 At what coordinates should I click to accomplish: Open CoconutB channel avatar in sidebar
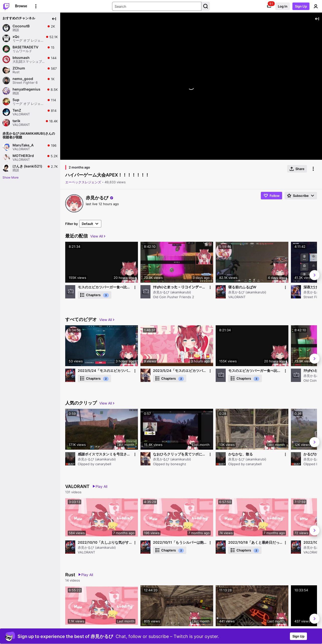coord(6,28)
